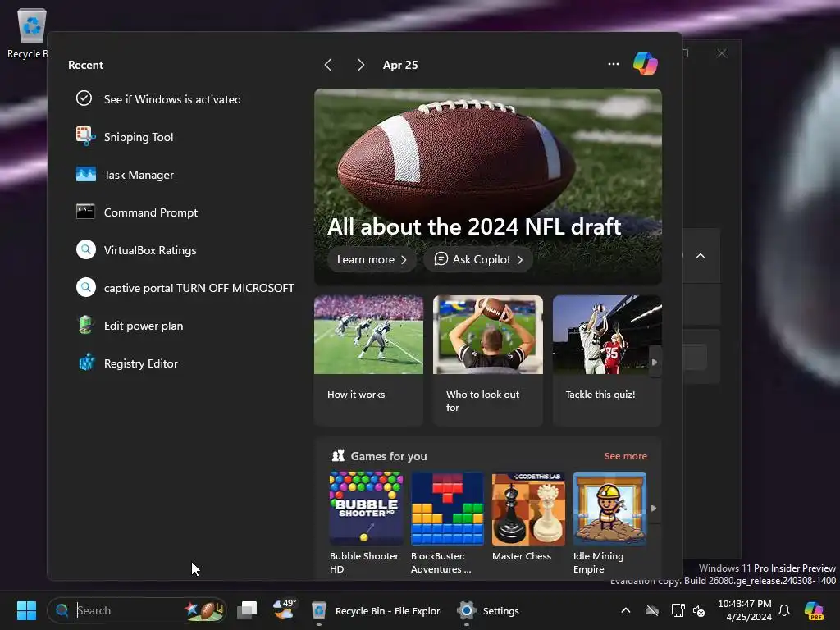
Task: Open Copilot Preview in the taskbar
Action: (814, 610)
